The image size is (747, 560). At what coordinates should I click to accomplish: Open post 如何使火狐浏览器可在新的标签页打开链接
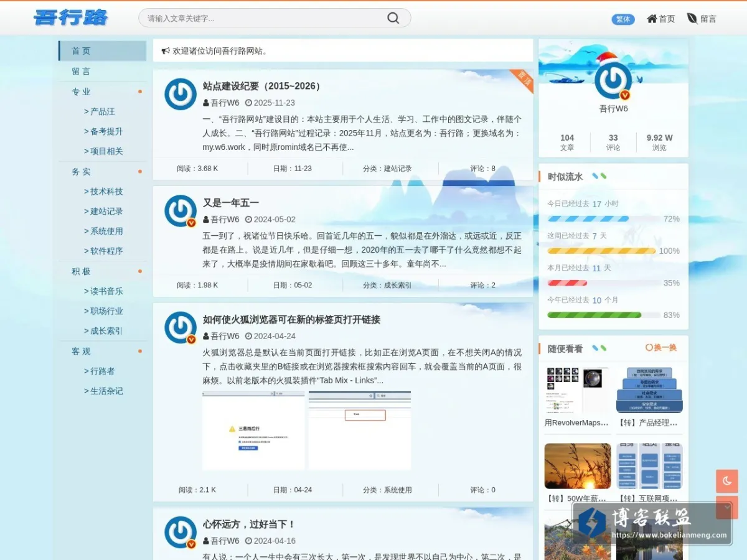(x=291, y=319)
